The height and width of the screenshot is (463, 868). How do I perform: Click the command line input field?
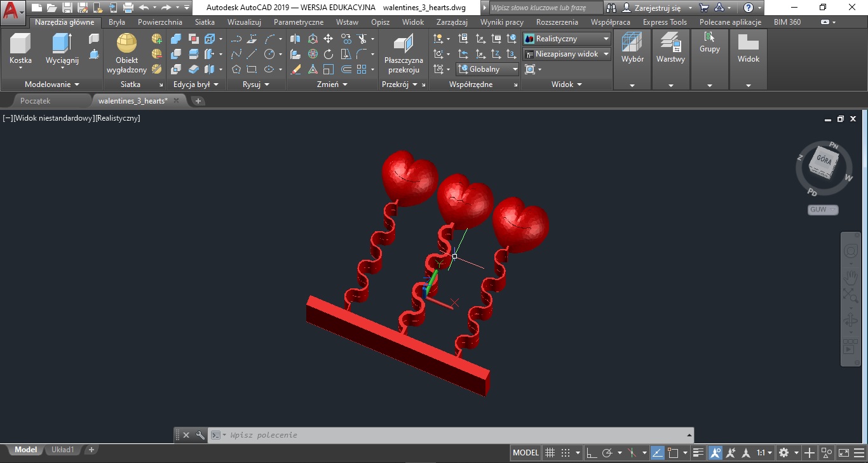pos(458,435)
